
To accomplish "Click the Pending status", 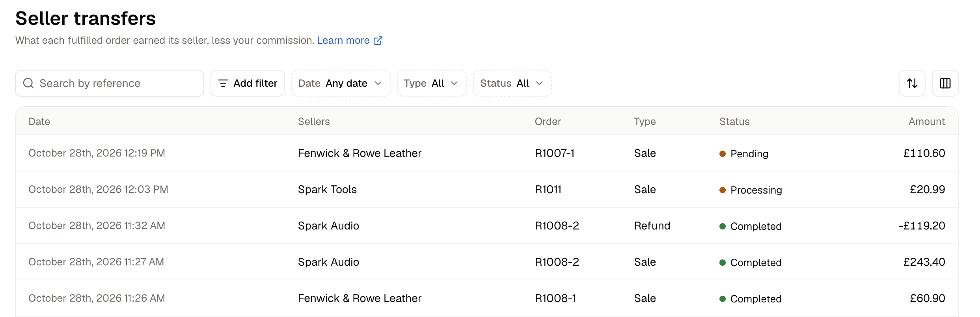I will point(744,153).
